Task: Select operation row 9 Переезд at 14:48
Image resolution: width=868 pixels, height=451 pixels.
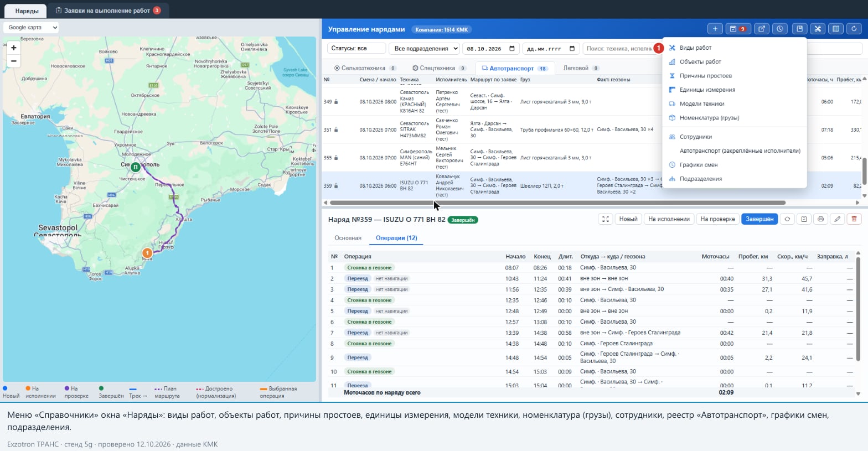Action: click(x=591, y=357)
